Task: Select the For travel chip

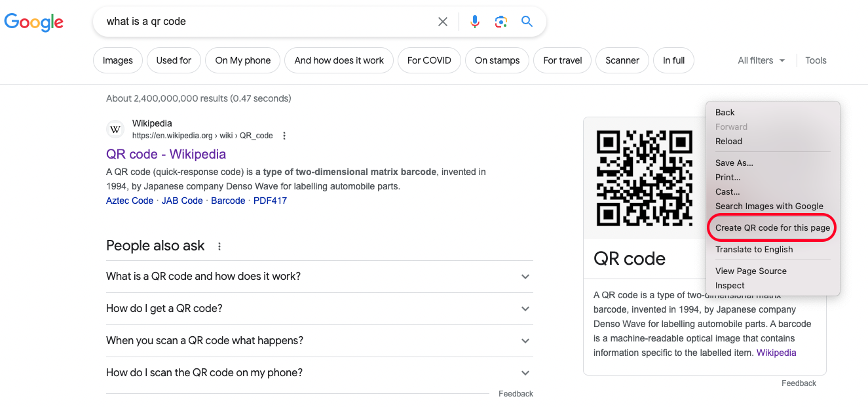Action: click(x=563, y=60)
